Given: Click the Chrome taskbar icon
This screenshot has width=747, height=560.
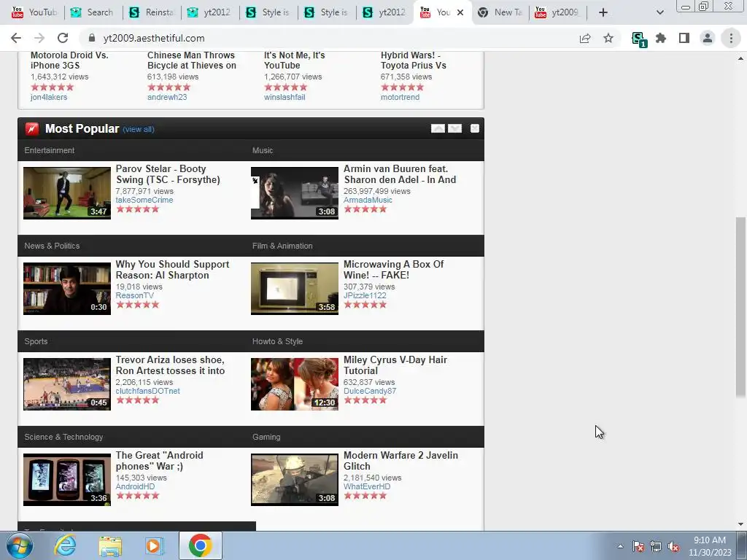Looking at the screenshot, I should point(200,545).
